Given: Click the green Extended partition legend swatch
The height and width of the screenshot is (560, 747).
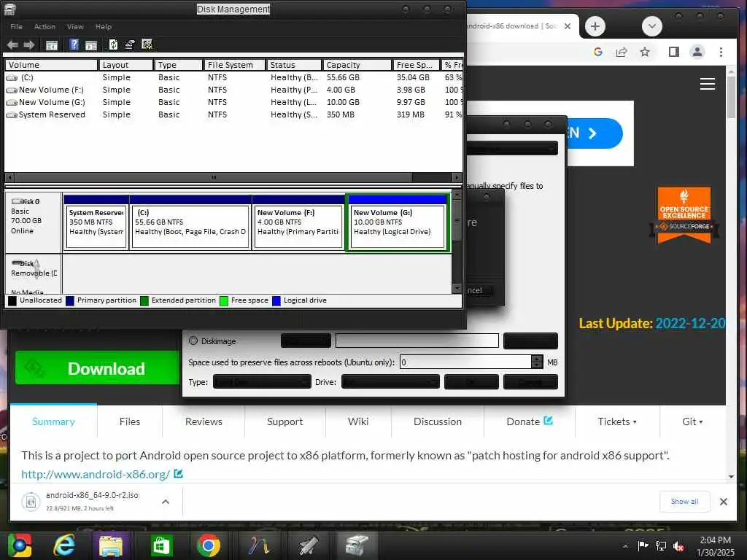Looking at the screenshot, I should coord(144,300).
